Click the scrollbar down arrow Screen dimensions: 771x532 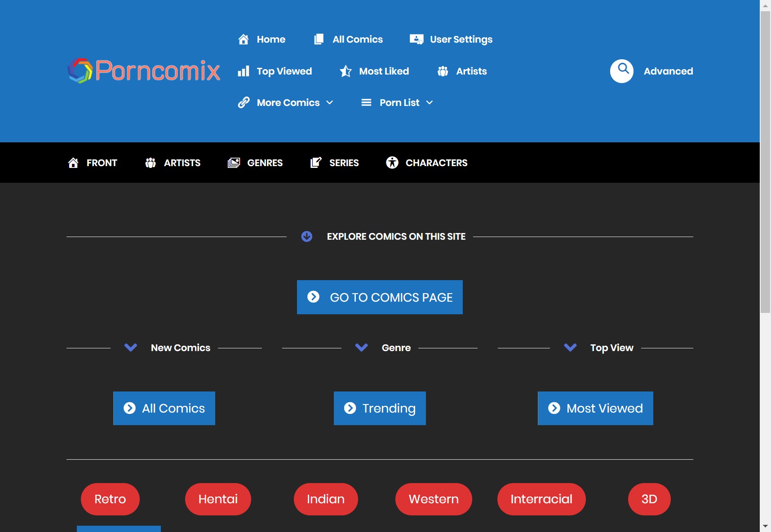[x=765, y=526]
